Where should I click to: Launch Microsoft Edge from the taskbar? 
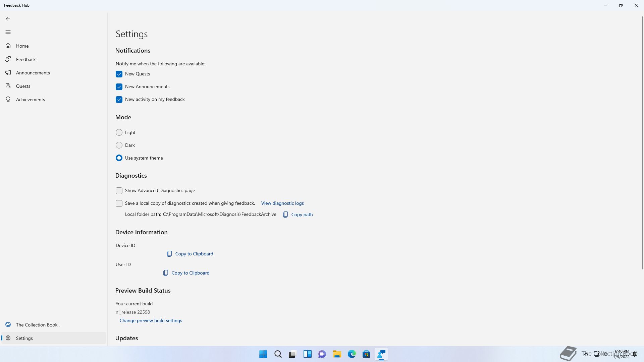(x=352, y=354)
